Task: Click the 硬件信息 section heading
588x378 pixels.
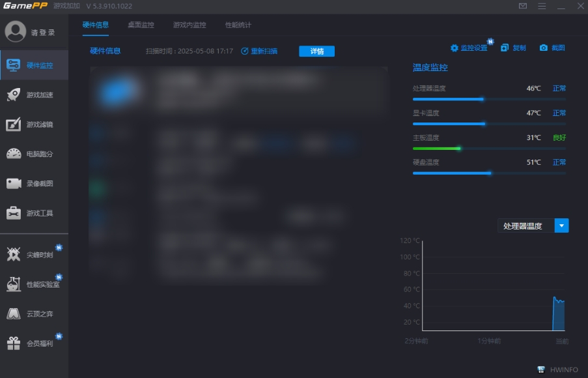Action: [x=105, y=51]
